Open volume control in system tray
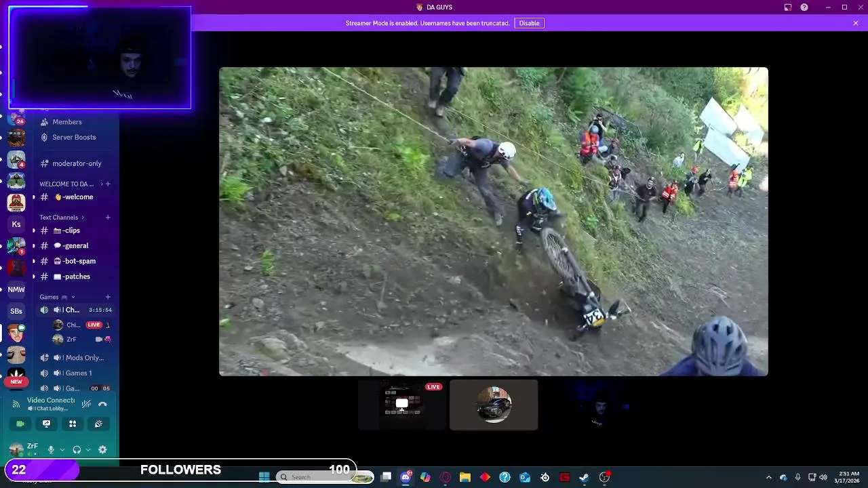This screenshot has height=488, width=868. [823, 477]
